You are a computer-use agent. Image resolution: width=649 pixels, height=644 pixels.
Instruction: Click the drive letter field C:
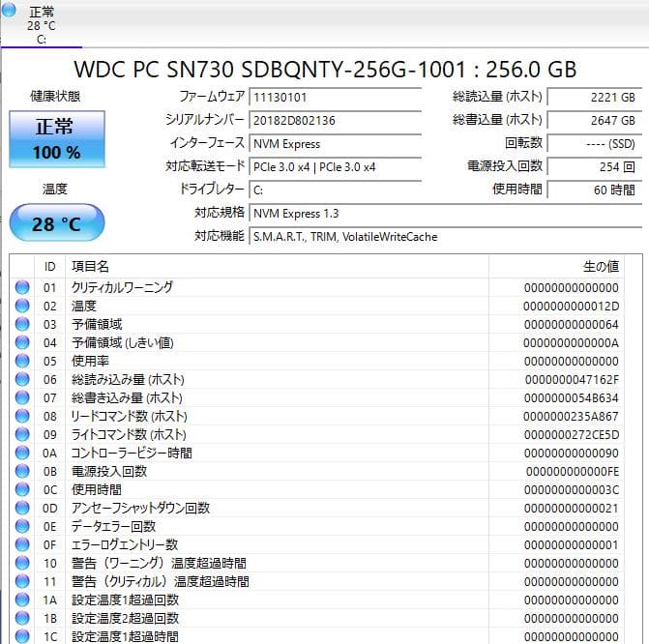[335, 190]
